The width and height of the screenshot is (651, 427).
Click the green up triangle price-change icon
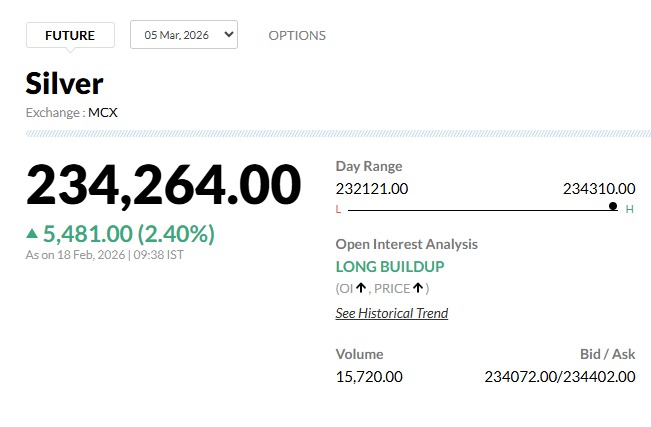[32, 234]
